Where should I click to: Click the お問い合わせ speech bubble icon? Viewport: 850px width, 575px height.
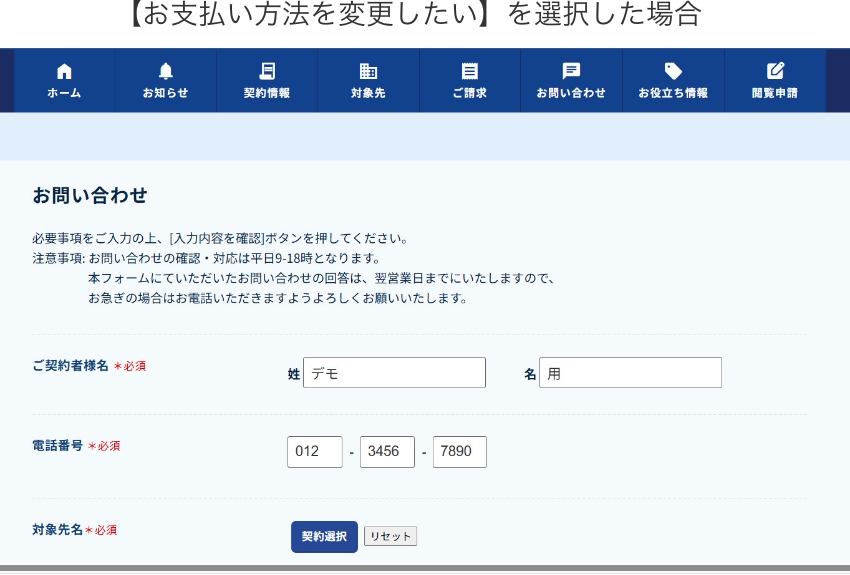click(571, 71)
